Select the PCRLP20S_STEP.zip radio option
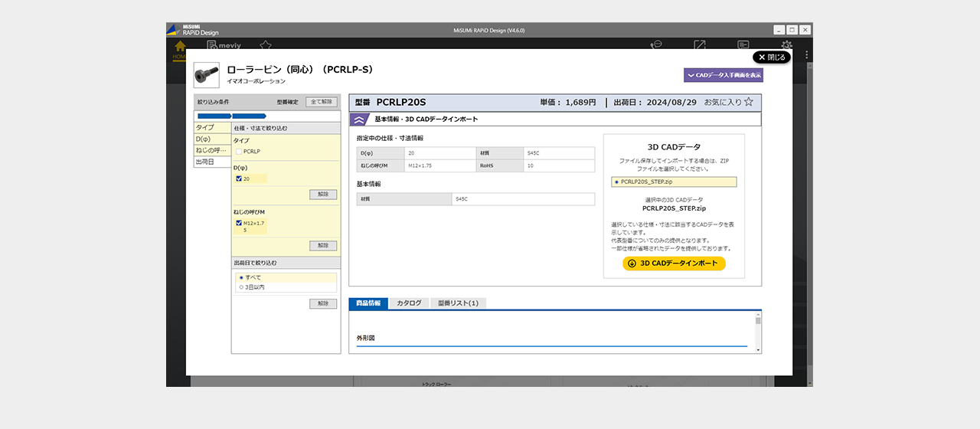 pos(616,182)
